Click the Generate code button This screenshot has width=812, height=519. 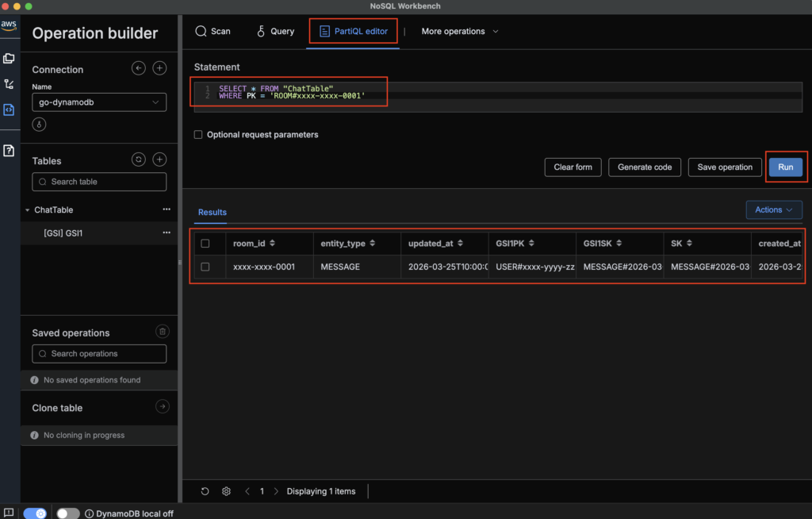coord(644,167)
